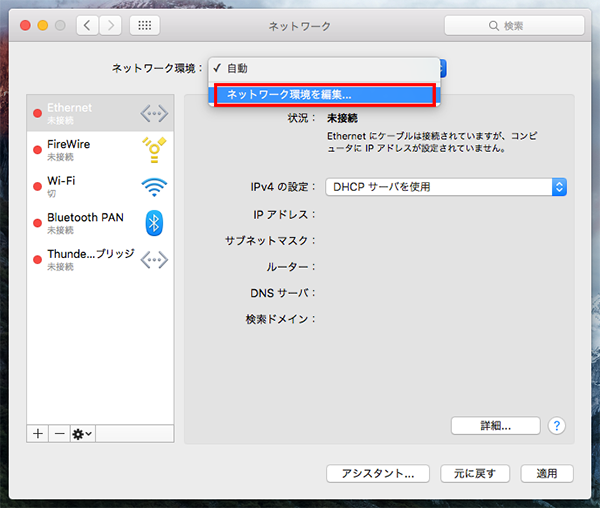The height and width of the screenshot is (508, 600).
Task: Select the Wi-Fi service in the sidebar
Action: [x=100, y=187]
